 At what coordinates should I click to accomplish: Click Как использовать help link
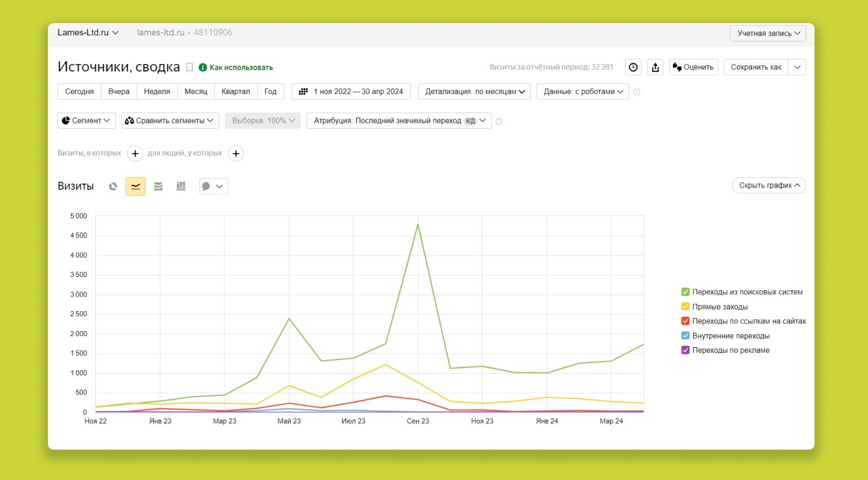point(241,68)
